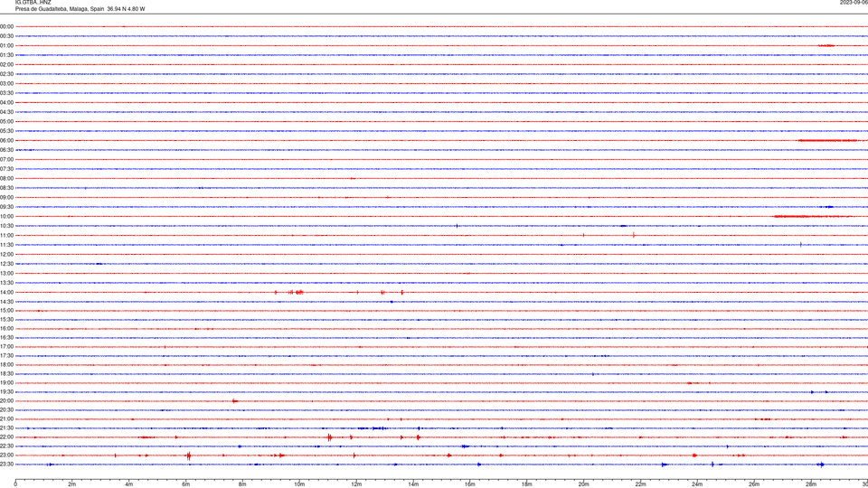This screenshot has height=488, width=868.
Task: Click the 00:00 trace time label
Action: coord(6,26)
